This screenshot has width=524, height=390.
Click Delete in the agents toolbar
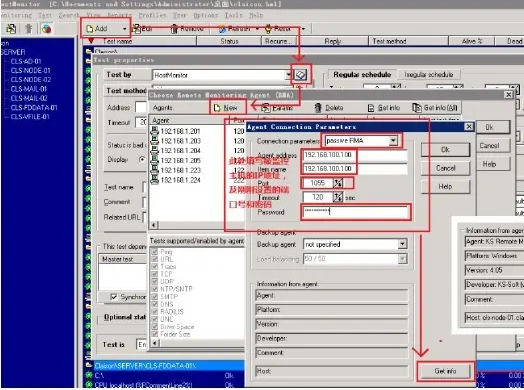pos(329,108)
